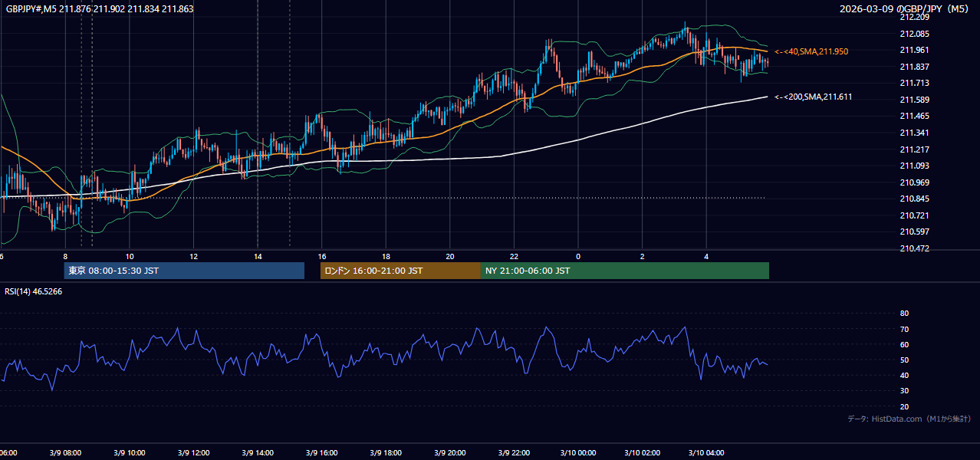
Task: Click price axis value 211.217
Action: click(915, 149)
